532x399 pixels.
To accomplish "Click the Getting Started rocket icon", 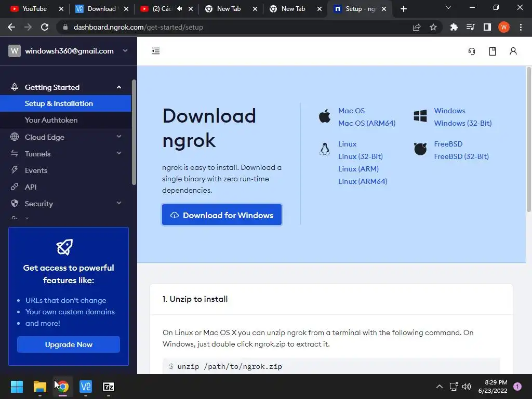I will 14,87.
